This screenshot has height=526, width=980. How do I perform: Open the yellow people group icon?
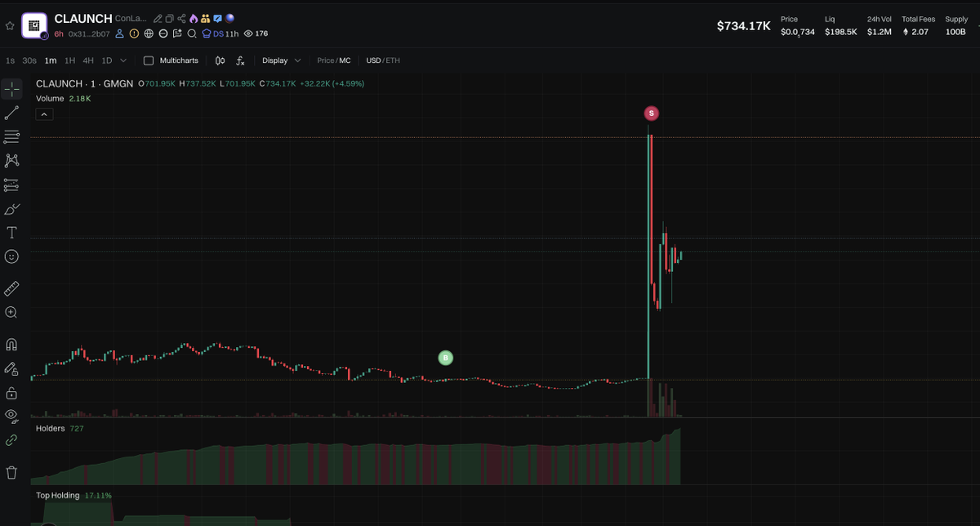click(206, 18)
